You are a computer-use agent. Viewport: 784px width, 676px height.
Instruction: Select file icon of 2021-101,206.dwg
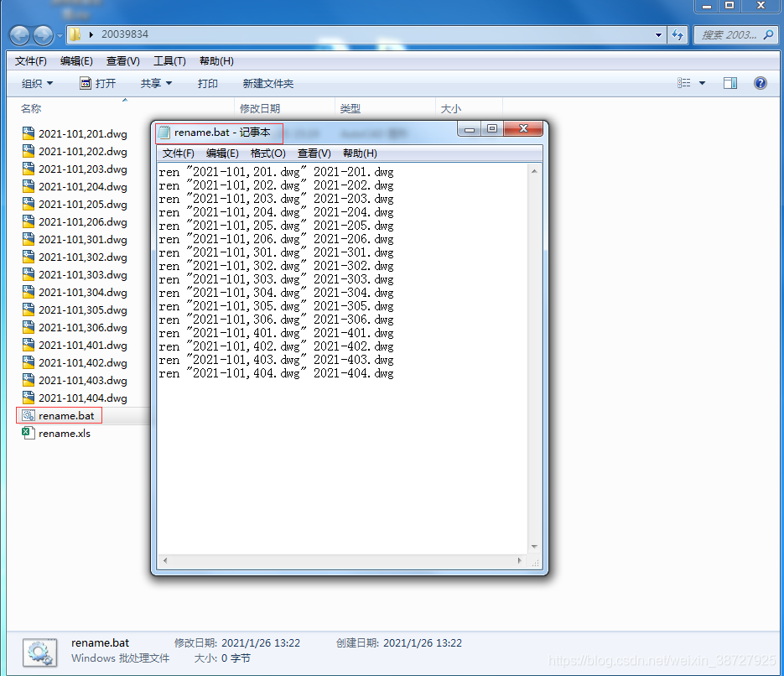29,221
